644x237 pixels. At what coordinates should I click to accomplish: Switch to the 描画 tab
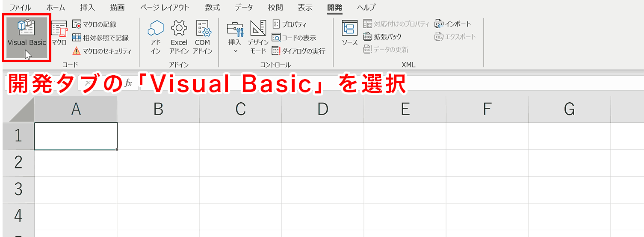point(117,7)
